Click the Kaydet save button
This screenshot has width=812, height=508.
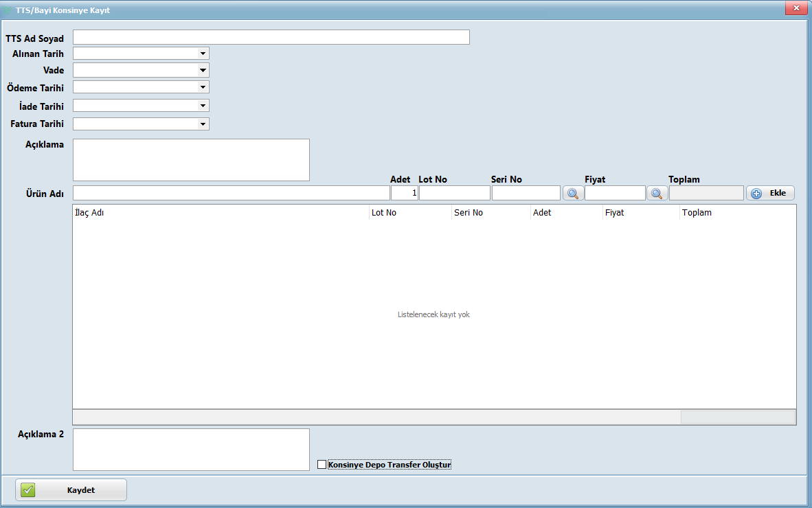71,490
